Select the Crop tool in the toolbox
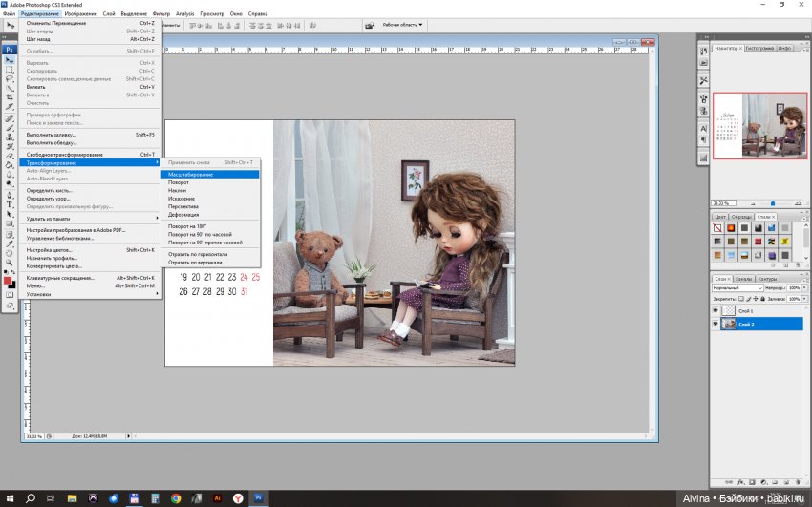812x507 pixels. click(x=10, y=98)
